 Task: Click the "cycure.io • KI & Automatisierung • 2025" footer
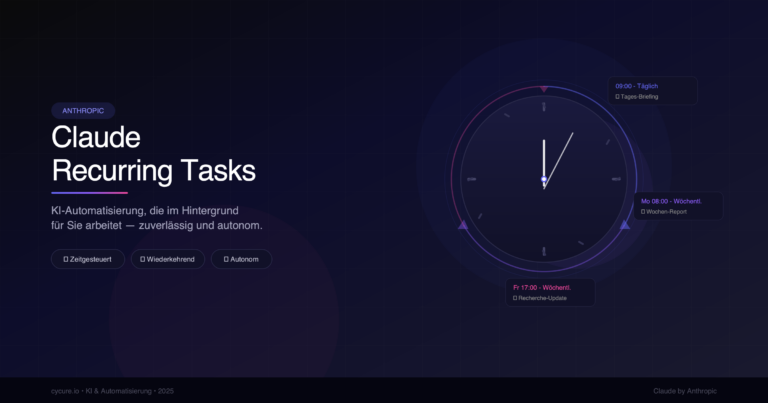coord(112,391)
